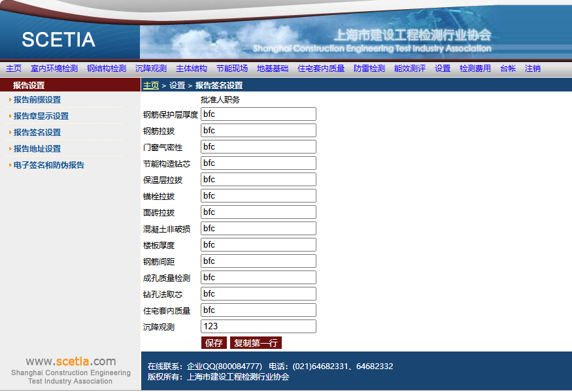Open the 主页 menu item
Viewport: 572px width, 392px height.
(x=14, y=69)
